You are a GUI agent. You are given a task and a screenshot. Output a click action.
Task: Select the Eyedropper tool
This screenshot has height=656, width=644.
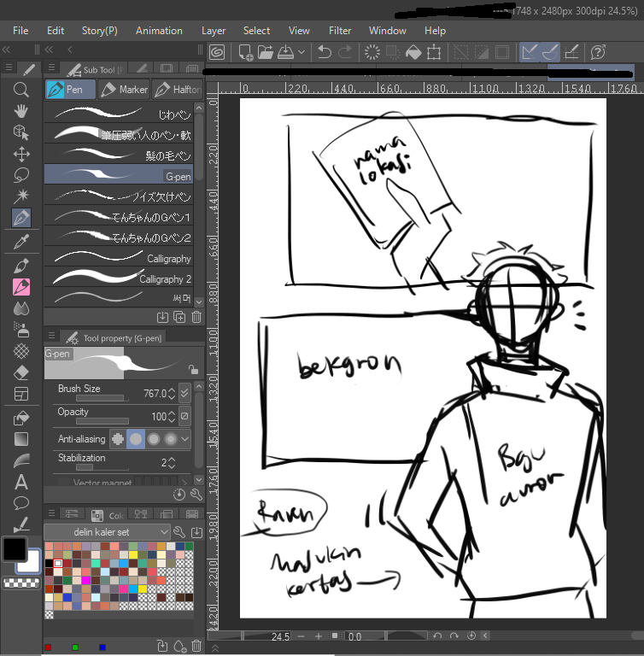click(x=20, y=242)
